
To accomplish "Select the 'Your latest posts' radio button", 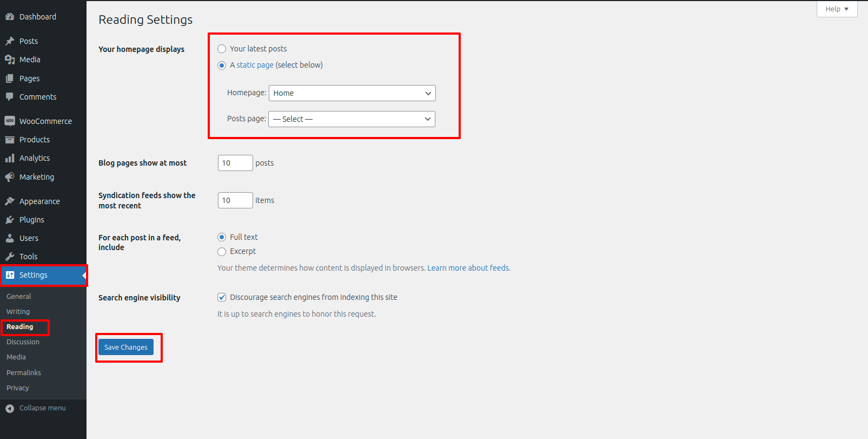I will tap(222, 49).
